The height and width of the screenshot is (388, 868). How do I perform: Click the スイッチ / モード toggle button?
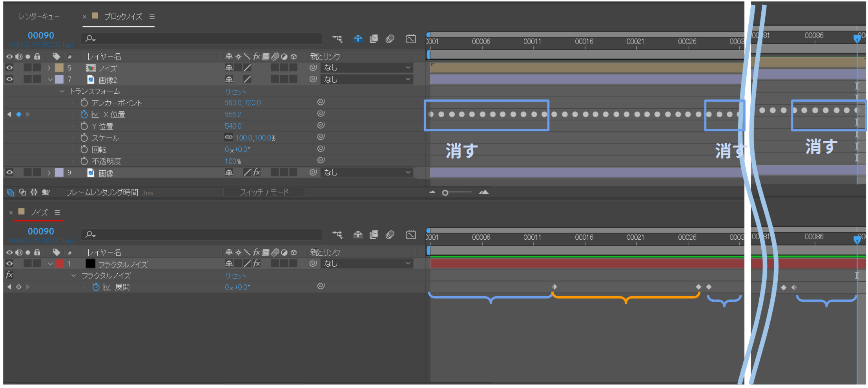click(x=264, y=192)
